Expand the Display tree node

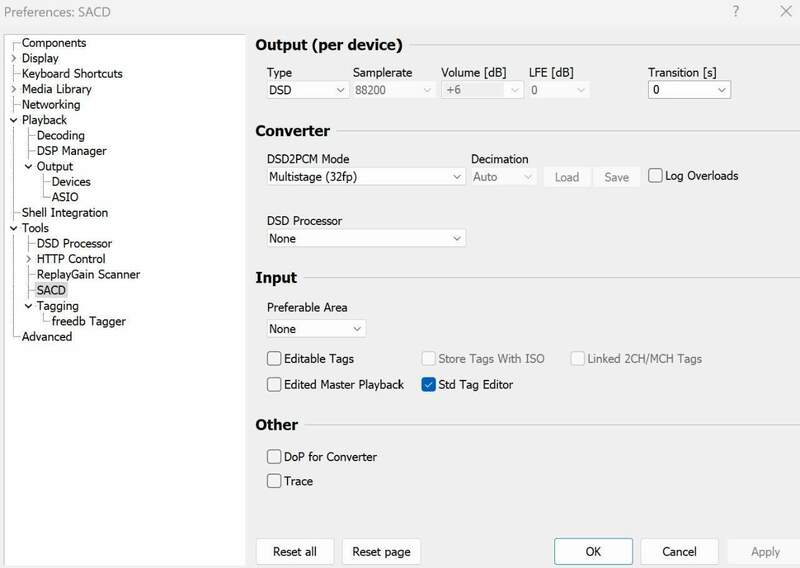13,59
